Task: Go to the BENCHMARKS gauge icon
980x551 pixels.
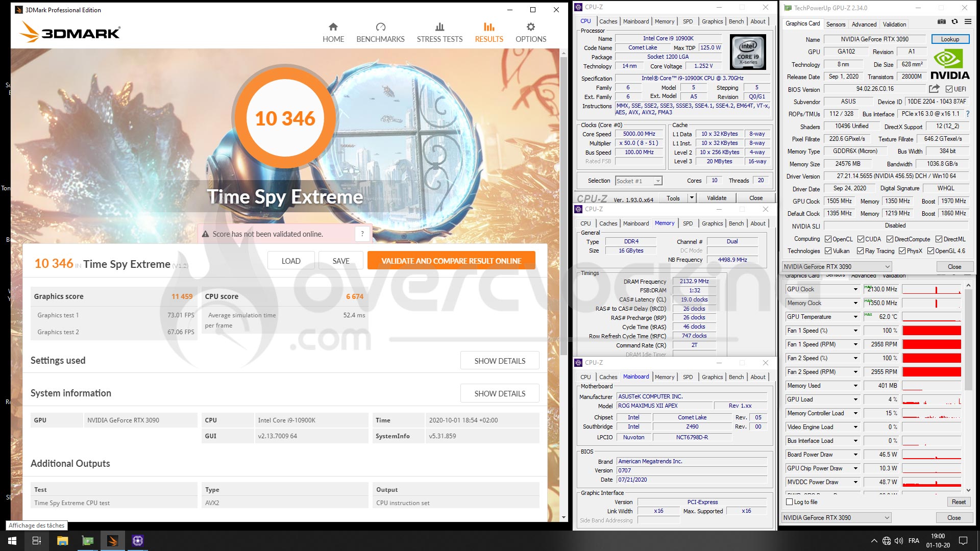Action: click(x=381, y=27)
